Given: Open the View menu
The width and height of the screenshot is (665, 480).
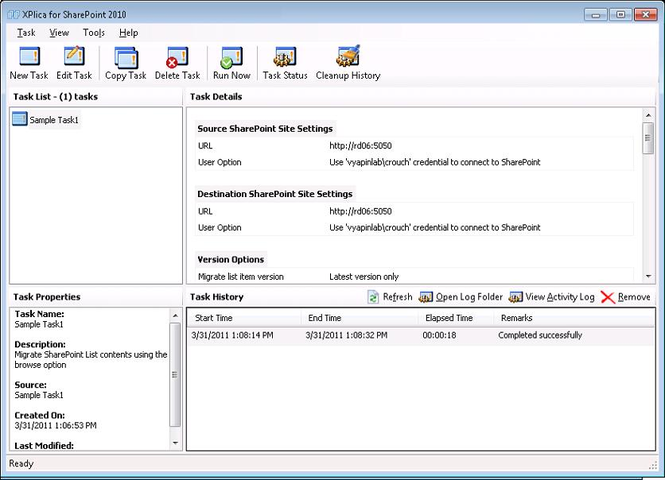Looking at the screenshot, I should point(59,33).
